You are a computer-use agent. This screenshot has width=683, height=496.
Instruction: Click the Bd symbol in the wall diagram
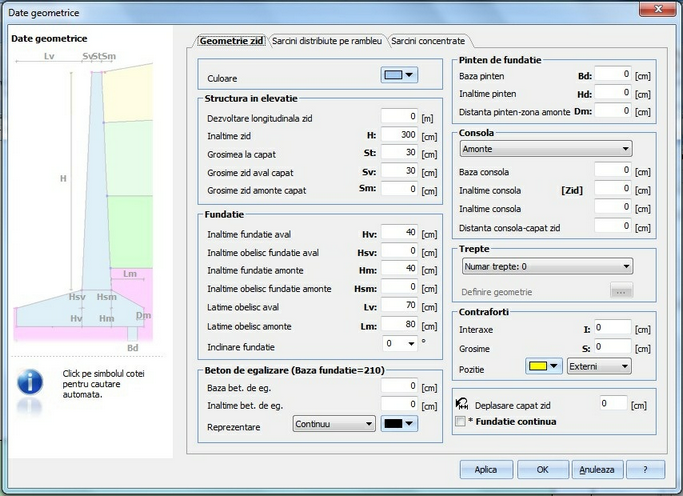click(x=132, y=348)
